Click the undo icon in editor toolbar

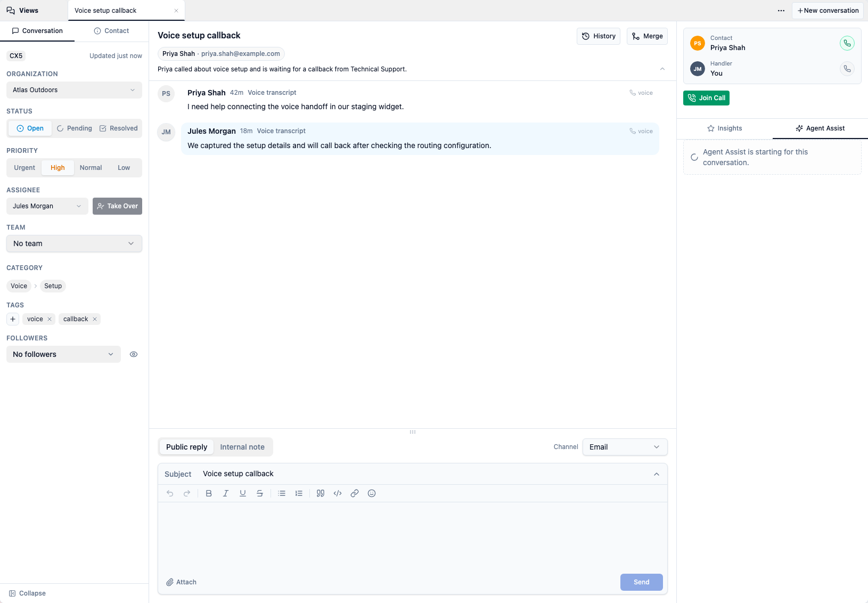coord(170,493)
